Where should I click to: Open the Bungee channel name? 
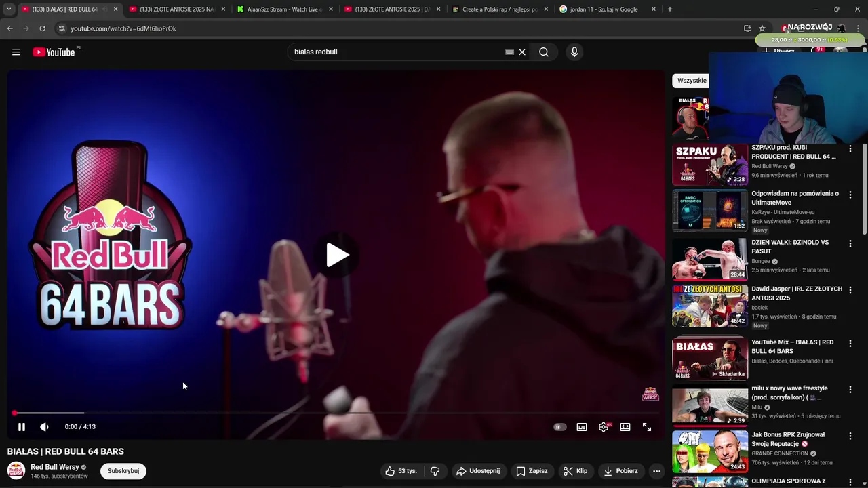pyautogui.click(x=761, y=261)
